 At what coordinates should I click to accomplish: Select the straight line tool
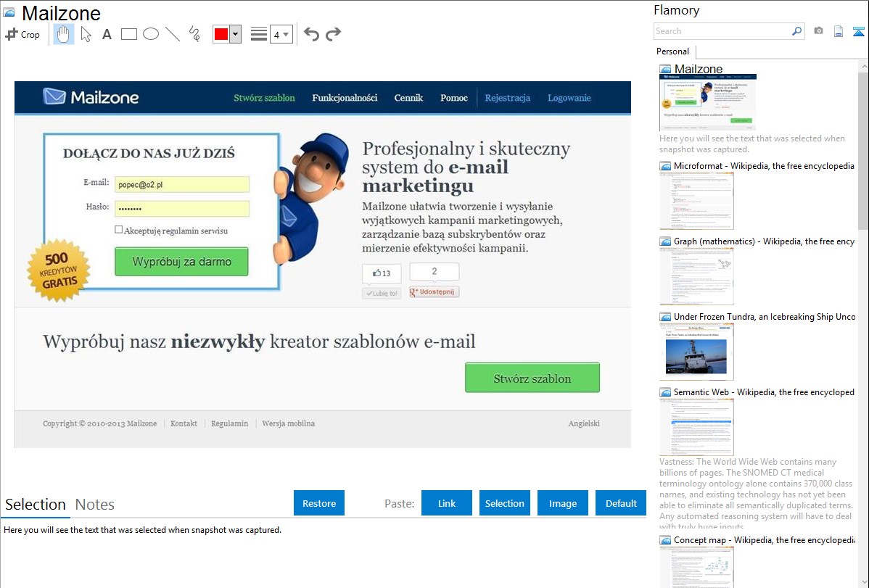coord(173,34)
